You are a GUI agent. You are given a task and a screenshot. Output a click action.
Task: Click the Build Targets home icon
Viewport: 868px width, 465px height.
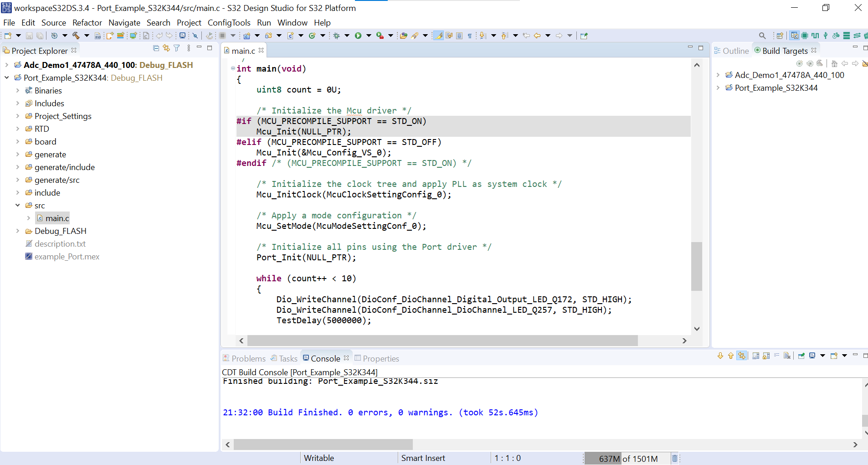[834, 63]
